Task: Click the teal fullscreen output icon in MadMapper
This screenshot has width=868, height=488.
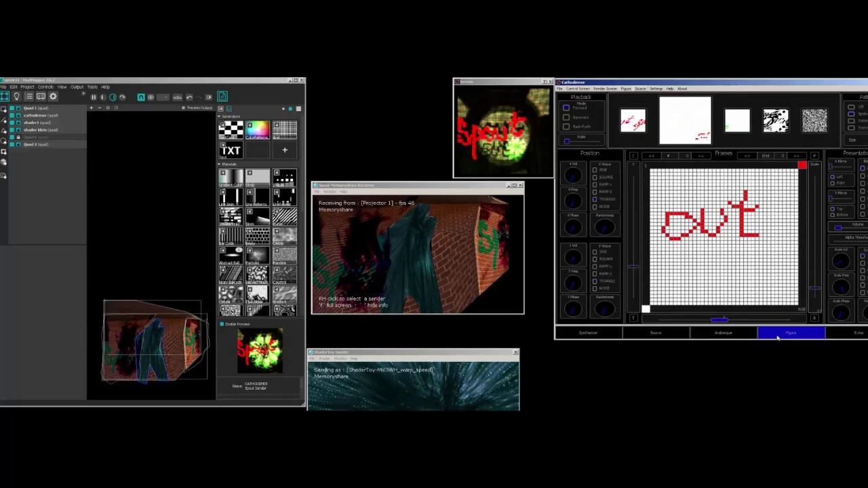Action: pyautogui.click(x=222, y=96)
